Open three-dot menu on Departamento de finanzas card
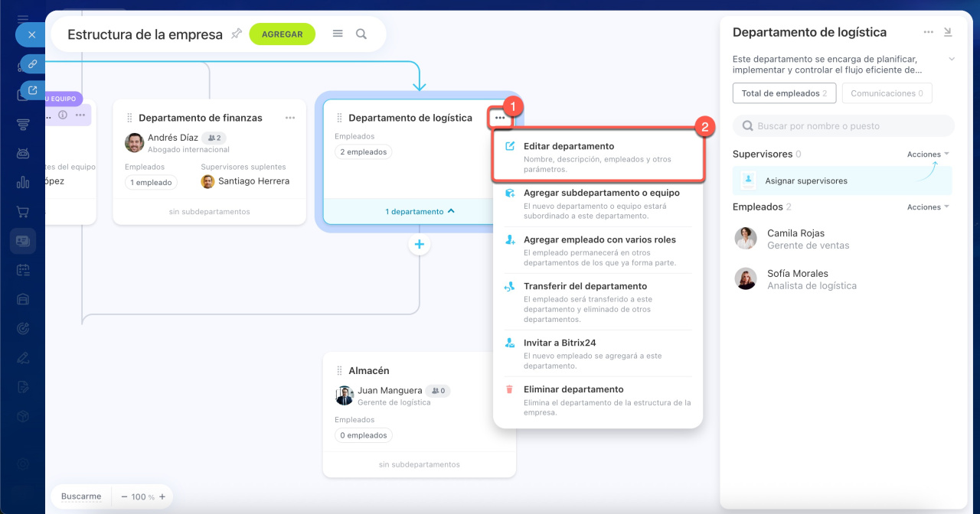The height and width of the screenshot is (514, 980). coord(290,118)
